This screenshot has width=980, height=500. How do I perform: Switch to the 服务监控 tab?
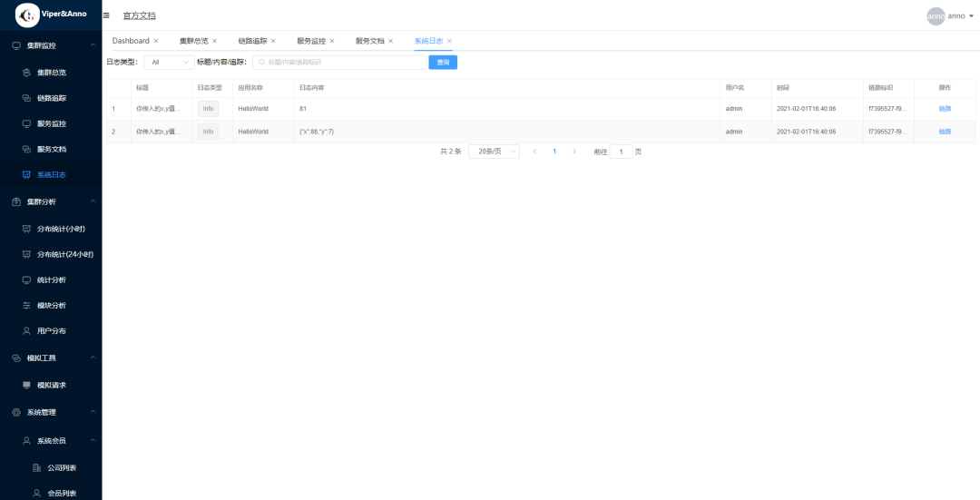[311, 41]
